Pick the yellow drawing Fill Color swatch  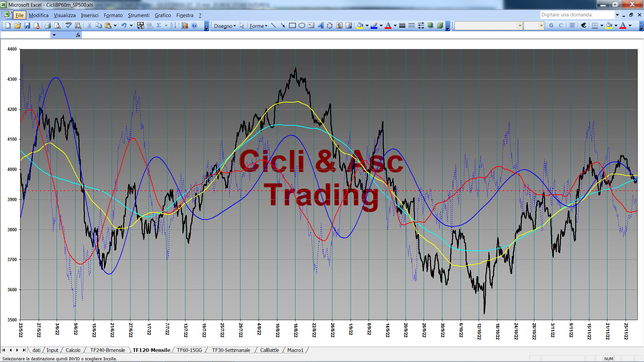click(x=360, y=25)
